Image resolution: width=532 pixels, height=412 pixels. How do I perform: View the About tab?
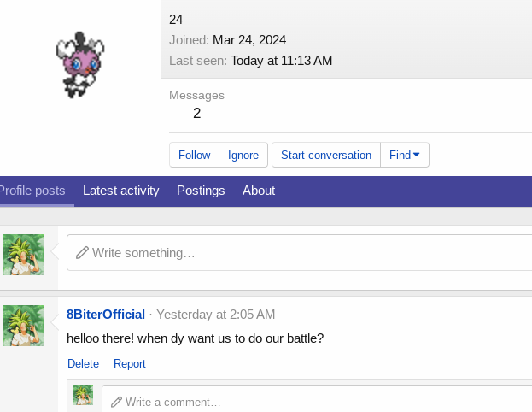point(259,191)
